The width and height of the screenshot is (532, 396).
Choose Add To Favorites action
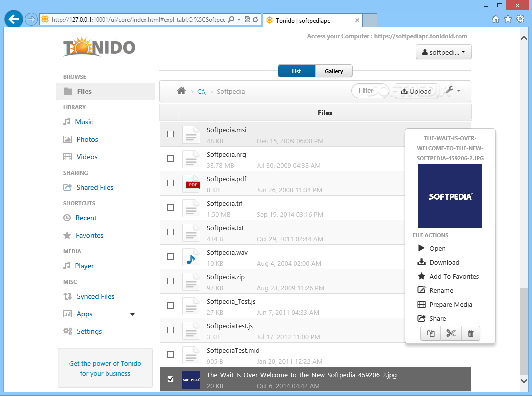point(448,276)
